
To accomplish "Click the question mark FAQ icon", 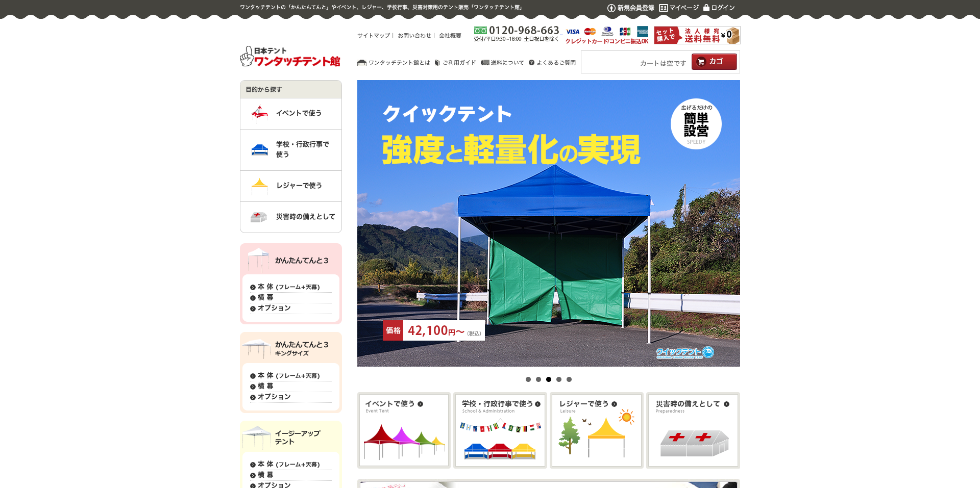I will point(531,63).
